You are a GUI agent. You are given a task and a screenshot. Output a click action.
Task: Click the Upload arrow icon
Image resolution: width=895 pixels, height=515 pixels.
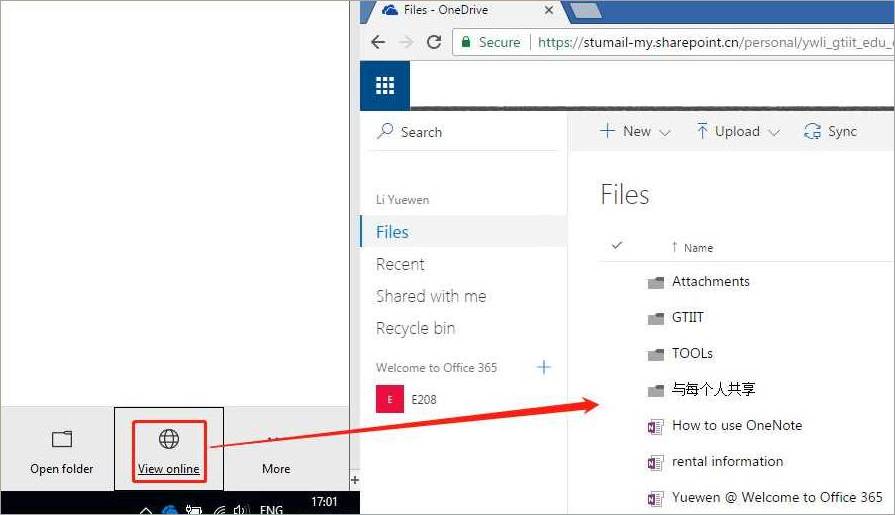(702, 131)
